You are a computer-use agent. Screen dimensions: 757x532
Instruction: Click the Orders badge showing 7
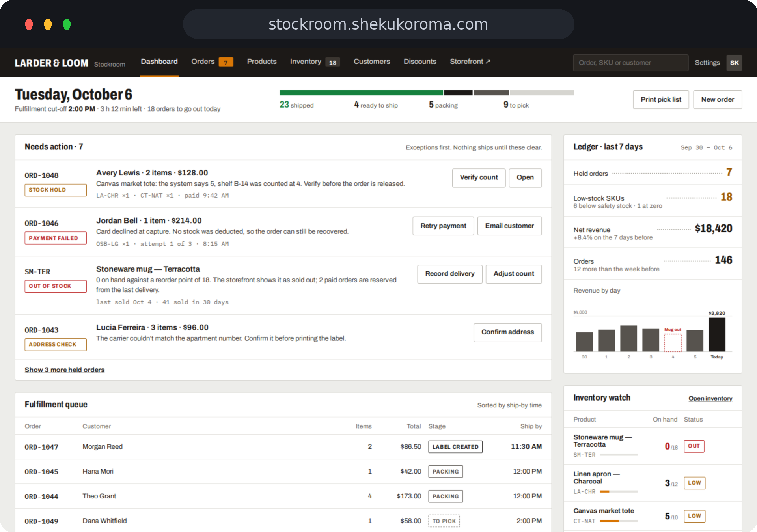pyautogui.click(x=226, y=62)
